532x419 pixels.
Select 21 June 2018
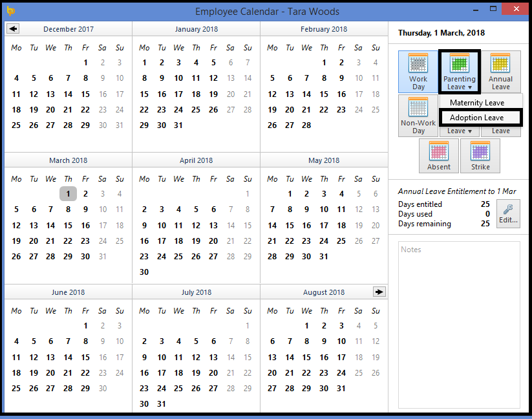(68, 373)
